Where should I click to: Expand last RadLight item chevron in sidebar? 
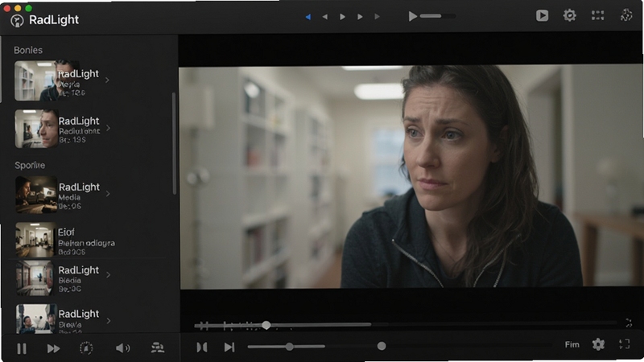[109, 320]
